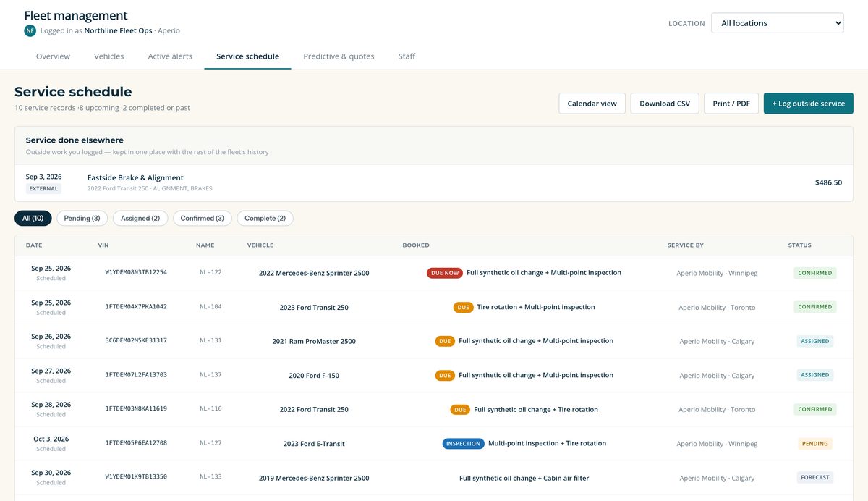Click the VEHICLE column header
Viewport: 868px width, 501px height.
click(260, 245)
